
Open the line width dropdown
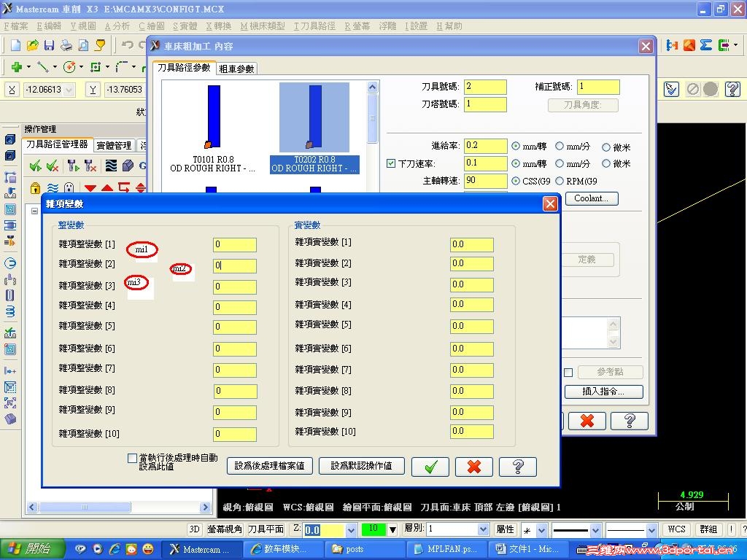pos(651,529)
